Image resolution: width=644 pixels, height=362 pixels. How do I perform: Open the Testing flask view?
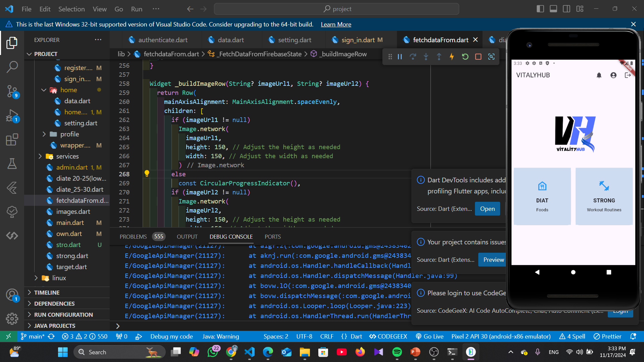12,164
